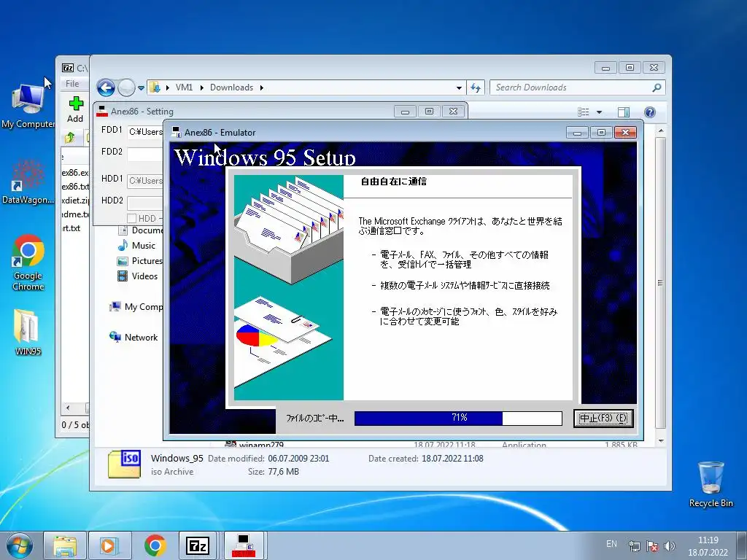Expand the arrow after Downloads in breadcrumb
Screen dimensions: 747x560
[262, 87]
